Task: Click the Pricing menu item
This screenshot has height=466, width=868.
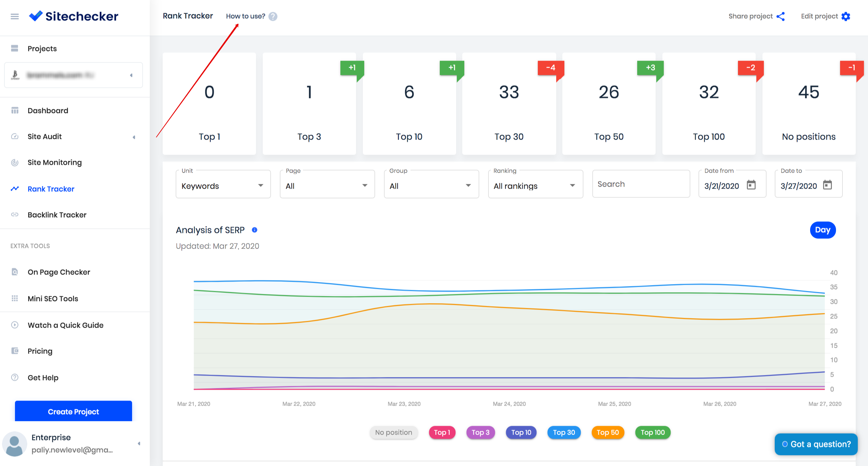Action: (x=40, y=351)
